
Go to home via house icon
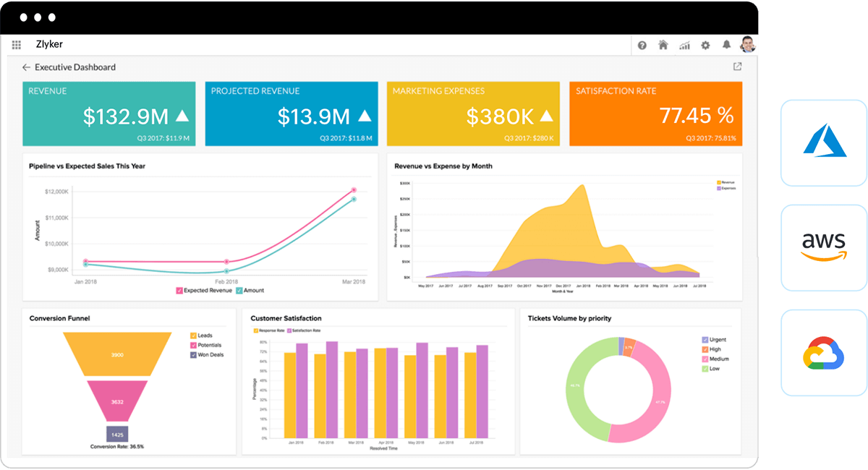click(663, 45)
